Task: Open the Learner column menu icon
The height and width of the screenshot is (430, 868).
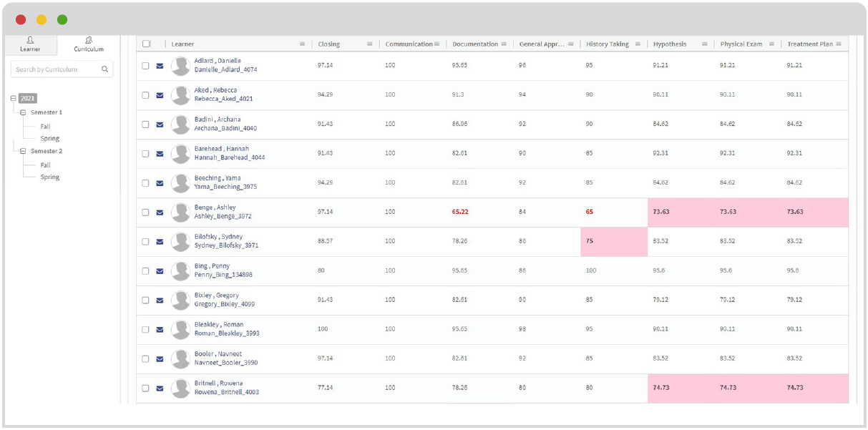Action: pyautogui.click(x=303, y=44)
